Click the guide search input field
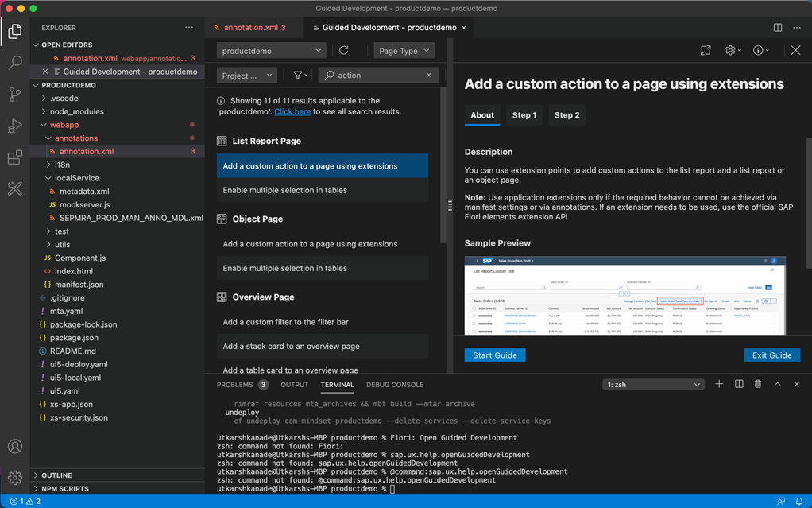This screenshot has width=812, height=508. pos(380,76)
